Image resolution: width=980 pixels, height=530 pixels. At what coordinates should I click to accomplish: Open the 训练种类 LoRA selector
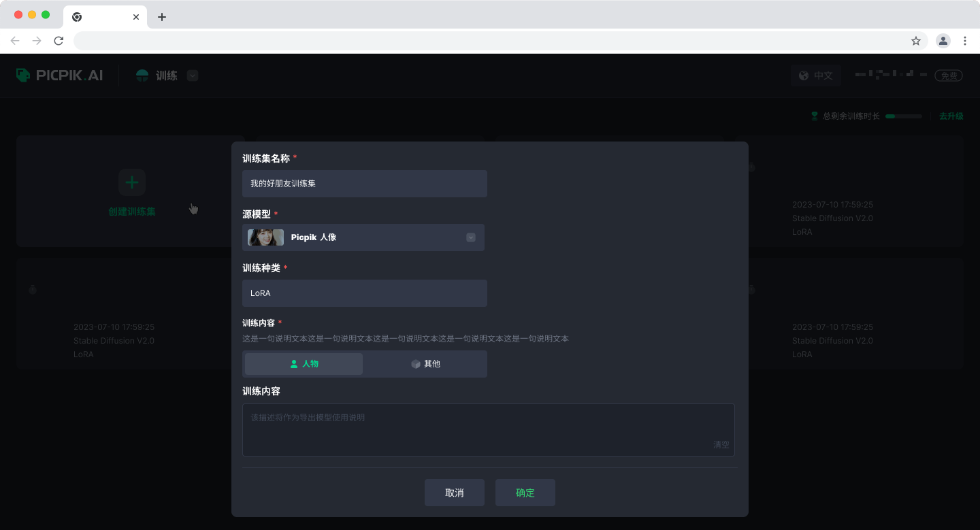point(364,293)
